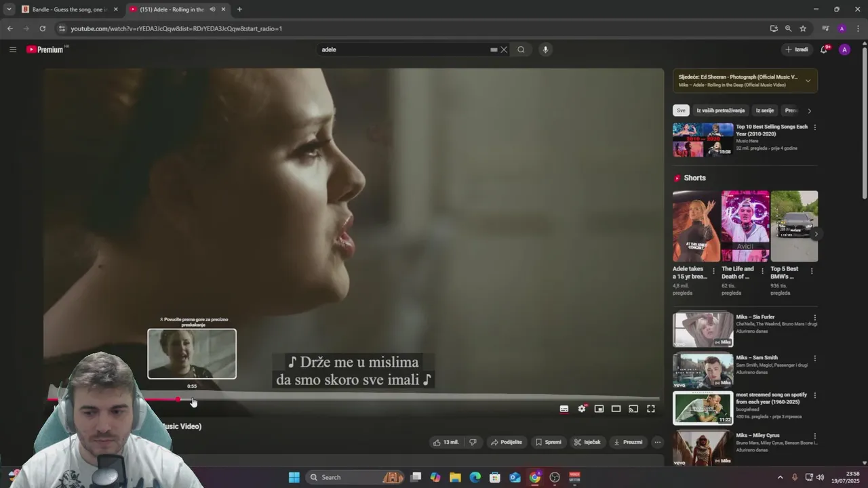868x488 pixels.
Task: Select the 'Iz serije' filter chip
Action: (764, 110)
